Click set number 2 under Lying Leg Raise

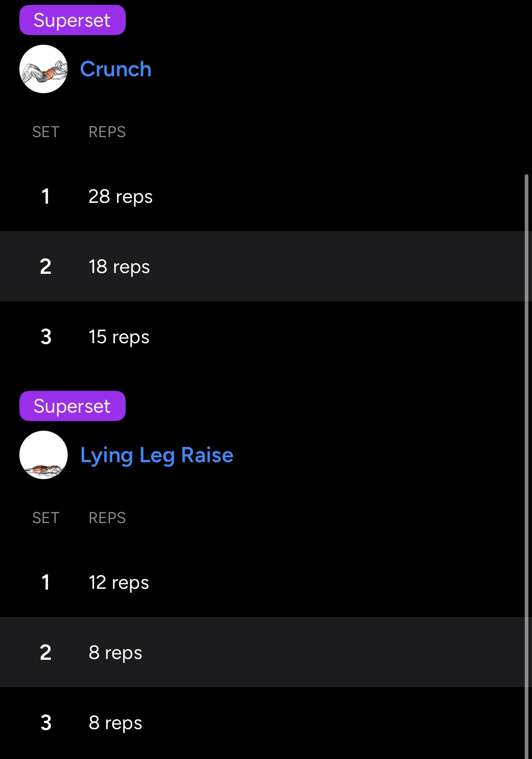point(46,653)
